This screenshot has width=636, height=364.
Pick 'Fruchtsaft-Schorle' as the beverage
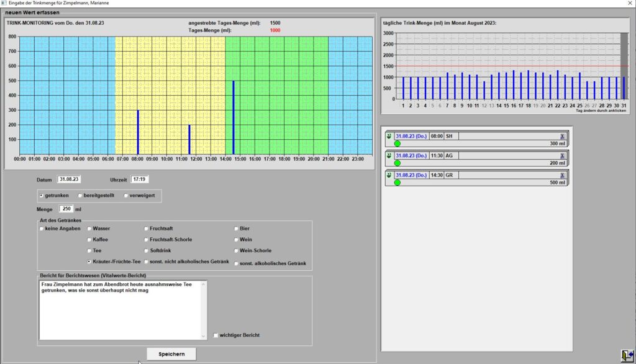click(147, 240)
